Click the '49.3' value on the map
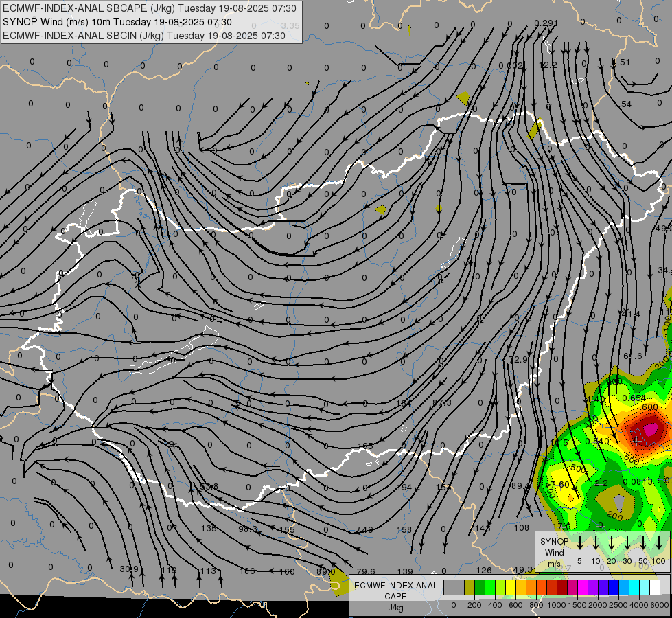The width and height of the screenshot is (672, 618). point(523,569)
